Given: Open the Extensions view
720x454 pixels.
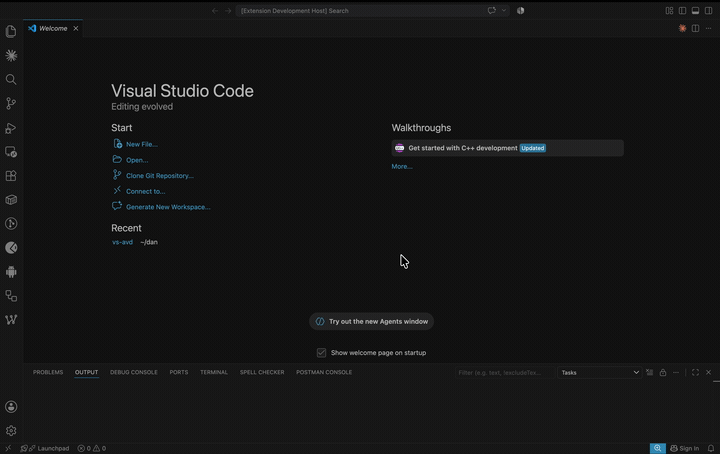Looking at the screenshot, I should [11, 175].
